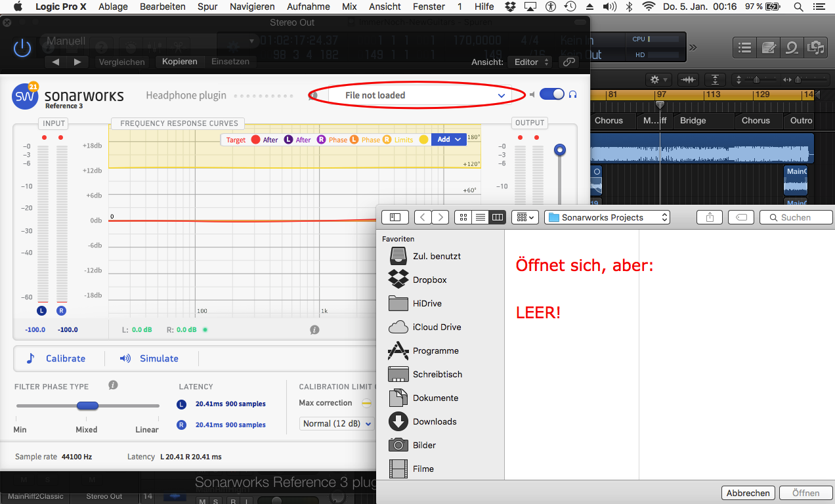
Task: Open the Ansicht Editor popup menu
Action: [x=531, y=62]
